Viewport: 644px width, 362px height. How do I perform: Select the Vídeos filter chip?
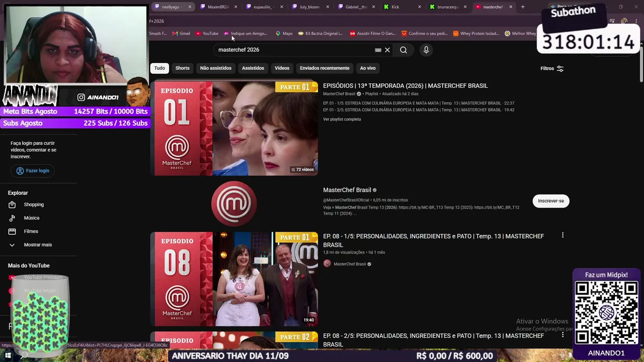tap(282, 68)
